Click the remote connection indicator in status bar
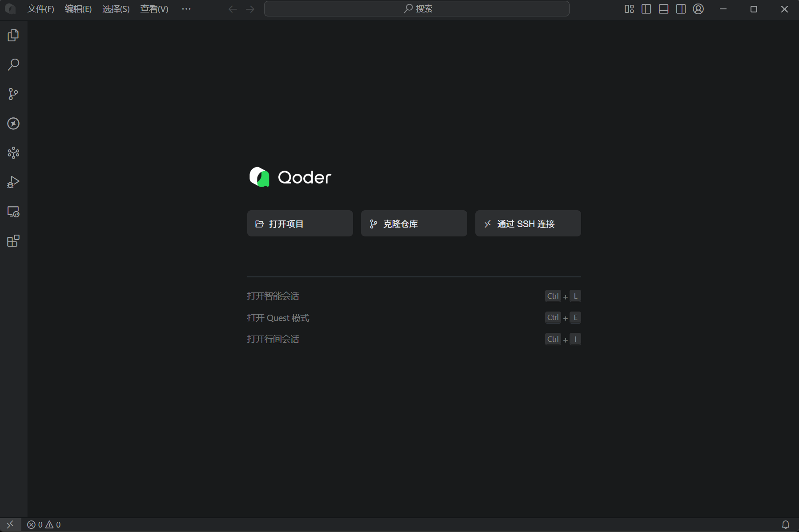 [9, 524]
